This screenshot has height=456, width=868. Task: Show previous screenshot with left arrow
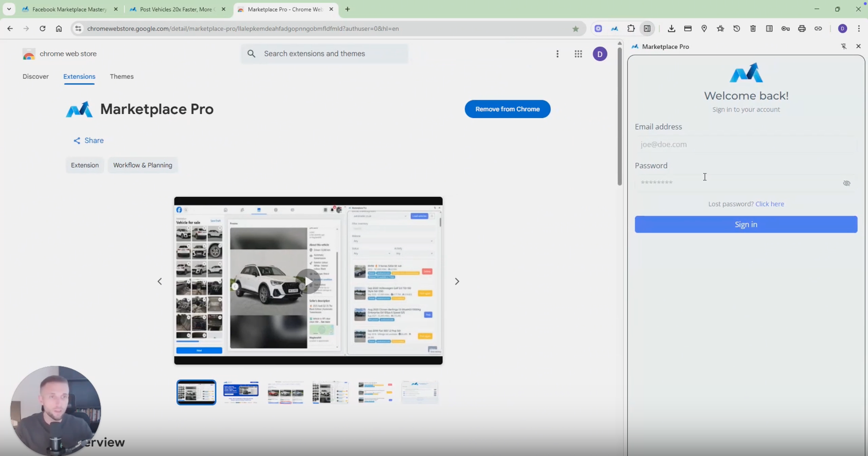160,281
